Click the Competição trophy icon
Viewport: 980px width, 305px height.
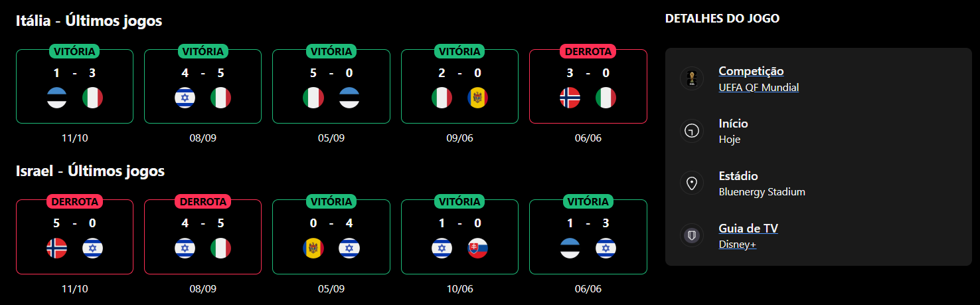click(x=691, y=78)
